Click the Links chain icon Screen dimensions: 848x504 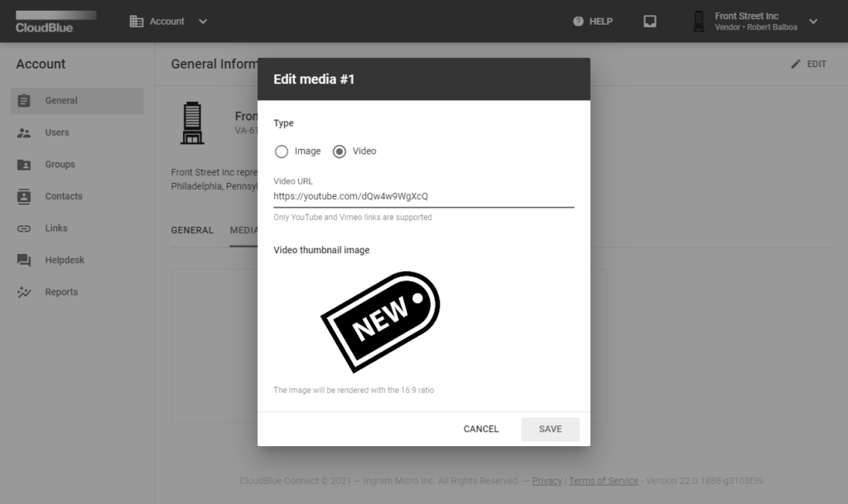(24, 228)
